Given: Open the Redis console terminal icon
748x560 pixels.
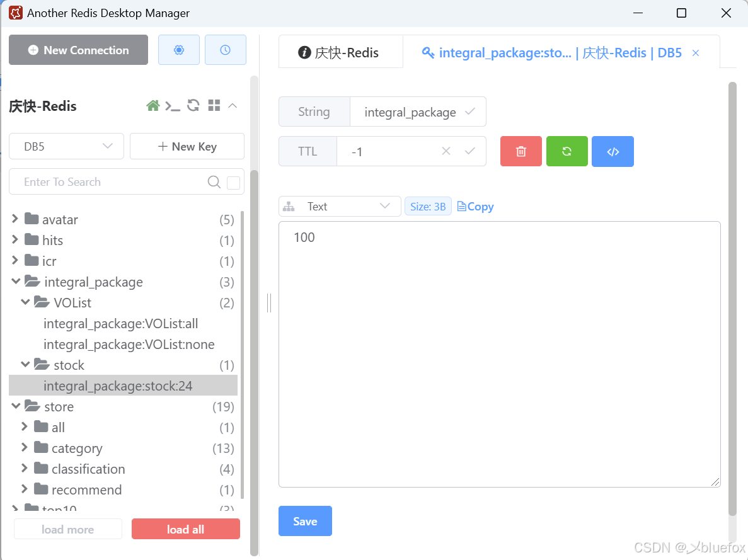Looking at the screenshot, I should coord(173,106).
